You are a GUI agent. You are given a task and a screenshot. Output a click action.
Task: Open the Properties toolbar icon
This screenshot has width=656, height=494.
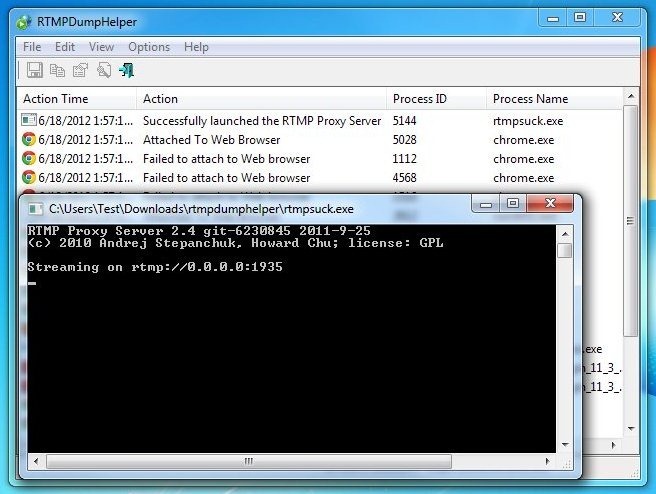[80, 70]
